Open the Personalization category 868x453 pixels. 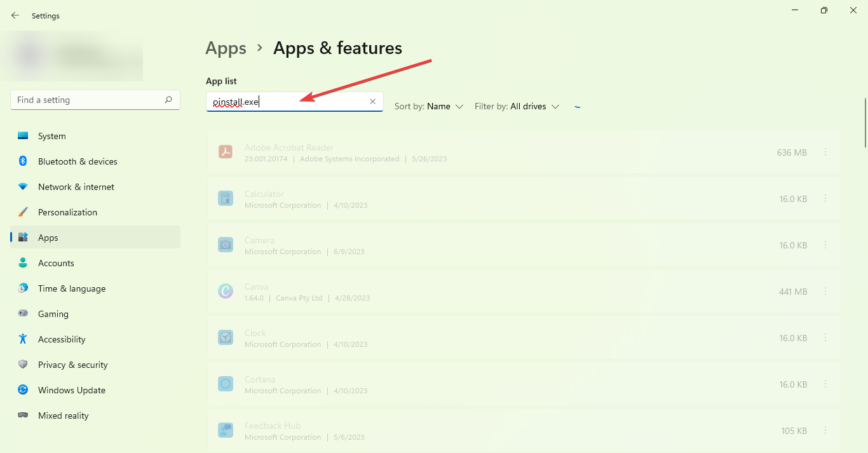click(x=95, y=212)
